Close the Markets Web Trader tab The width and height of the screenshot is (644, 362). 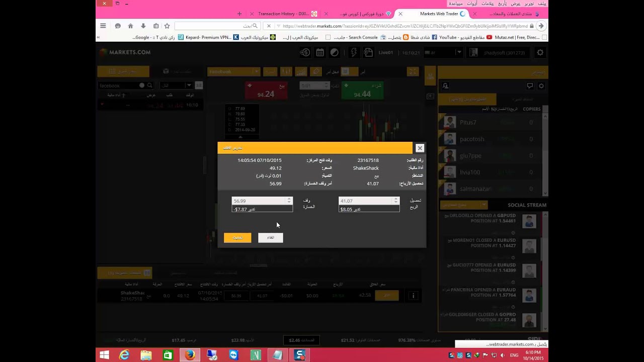pyautogui.click(x=400, y=14)
